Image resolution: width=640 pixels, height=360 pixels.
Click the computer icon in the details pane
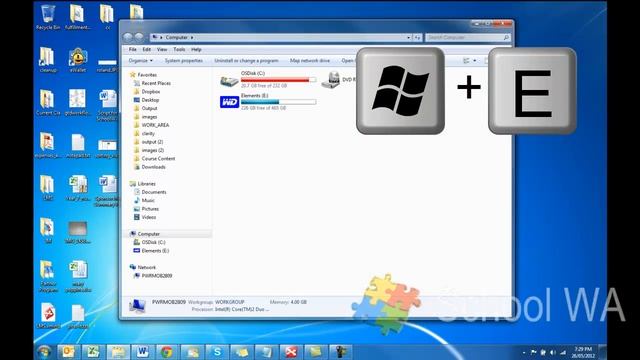[137, 305]
